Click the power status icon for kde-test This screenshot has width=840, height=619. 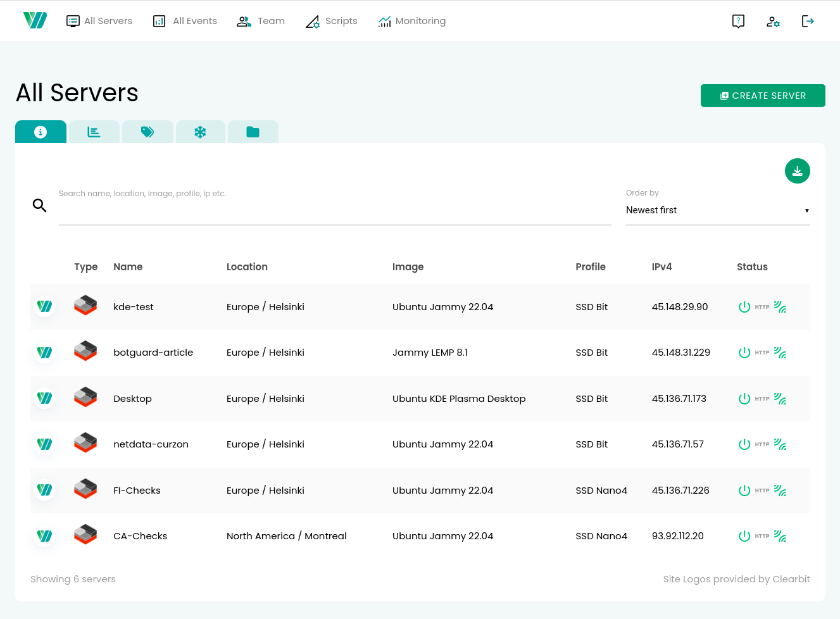click(x=744, y=307)
